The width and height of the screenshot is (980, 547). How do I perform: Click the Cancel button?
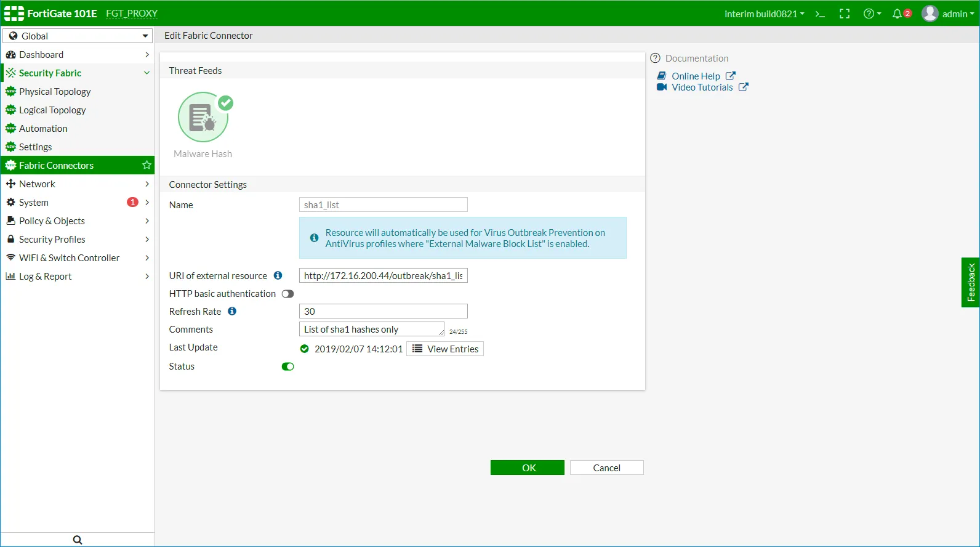click(607, 468)
